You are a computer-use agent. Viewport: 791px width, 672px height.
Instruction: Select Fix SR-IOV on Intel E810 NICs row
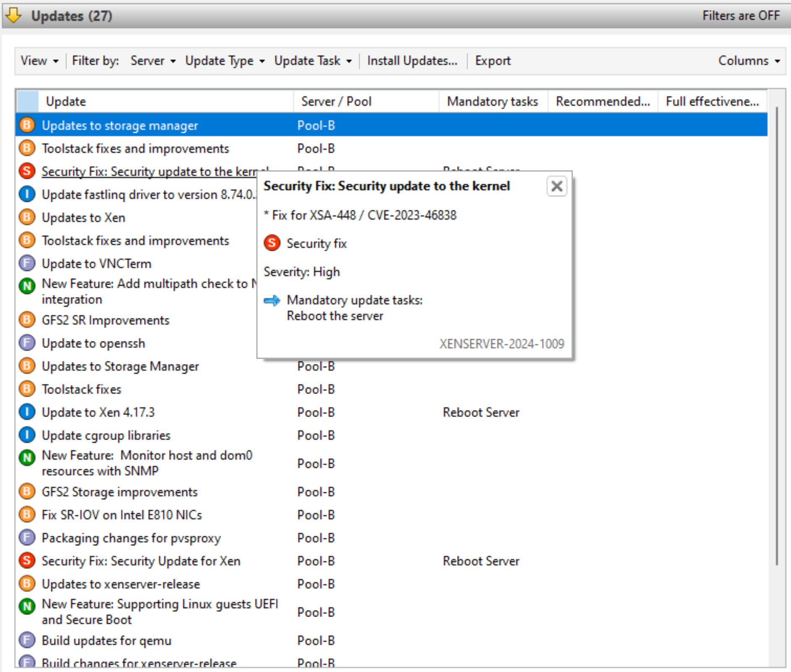tap(391, 515)
